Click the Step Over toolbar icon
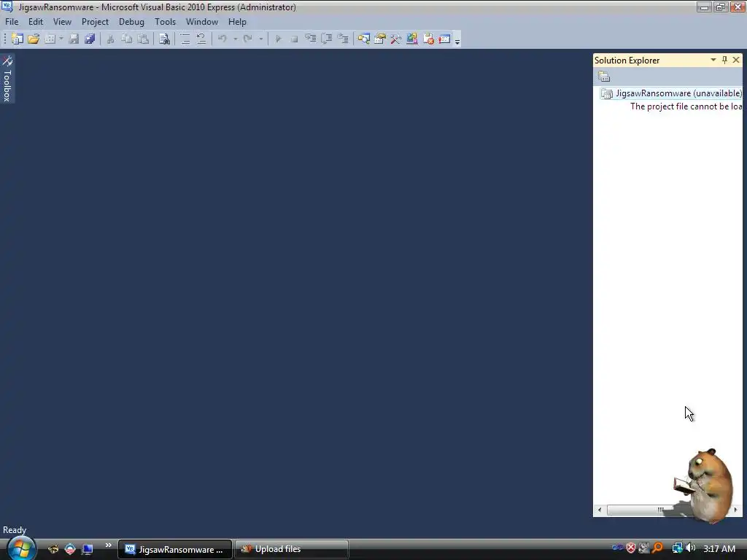 327,39
